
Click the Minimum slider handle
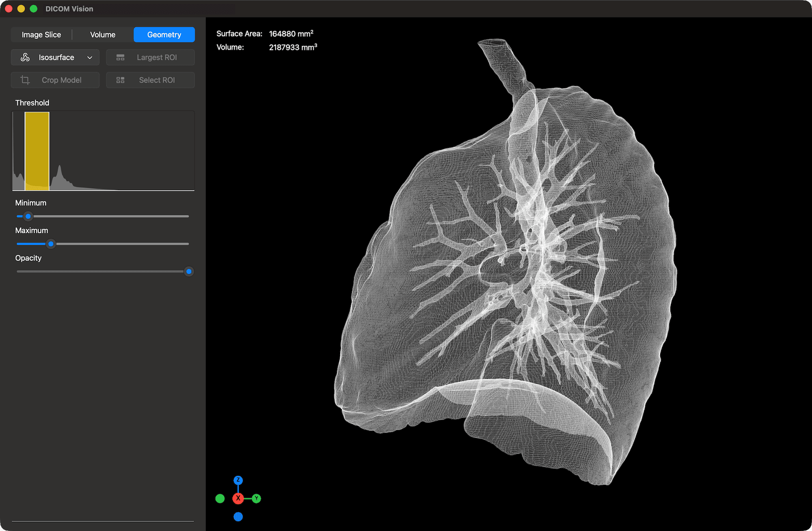pyautogui.click(x=28, y=216)
